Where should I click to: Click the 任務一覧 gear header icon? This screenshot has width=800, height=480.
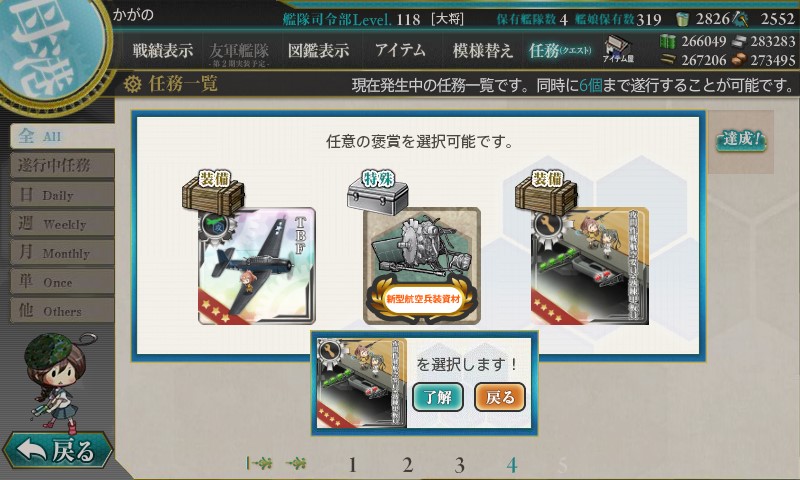[x=132, y=84]
